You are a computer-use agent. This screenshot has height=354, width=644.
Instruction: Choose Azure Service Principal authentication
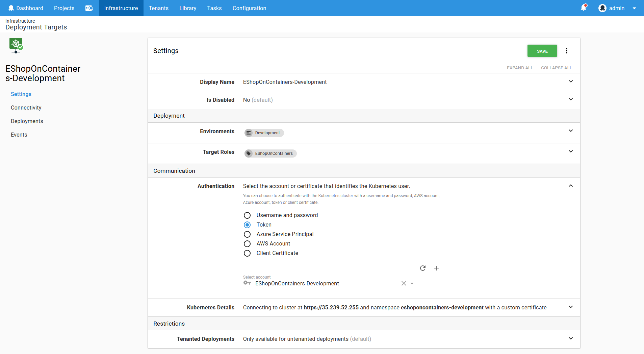click(247, 234)
